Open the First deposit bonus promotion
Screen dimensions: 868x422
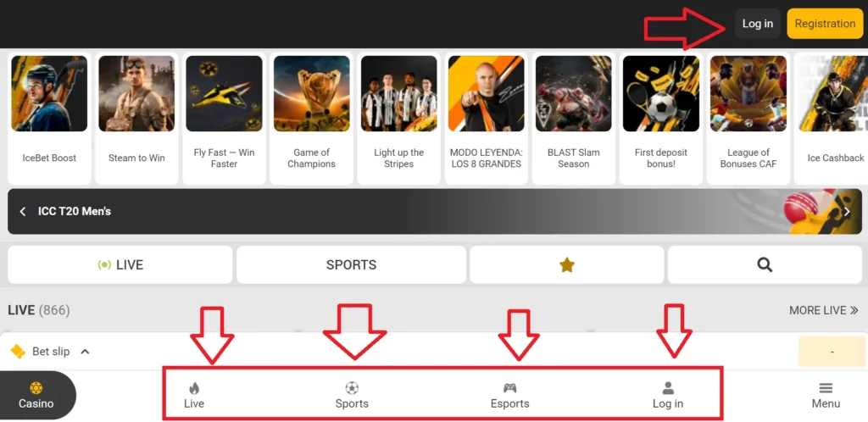(x=661, y=119)
